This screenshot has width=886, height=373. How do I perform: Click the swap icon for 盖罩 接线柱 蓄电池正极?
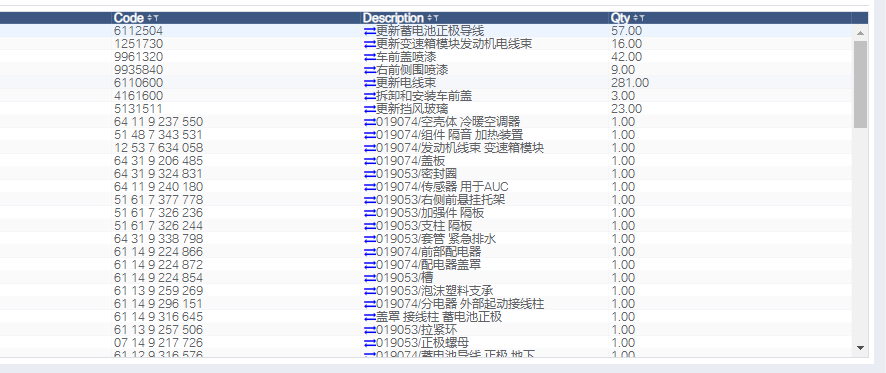(370, 317)
